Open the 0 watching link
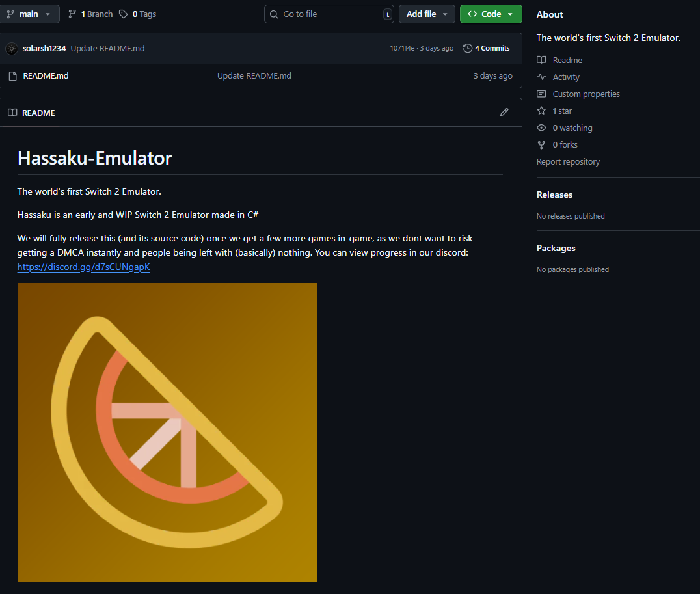Viewport: 700px width, 594px height. [x=572, y=128]
